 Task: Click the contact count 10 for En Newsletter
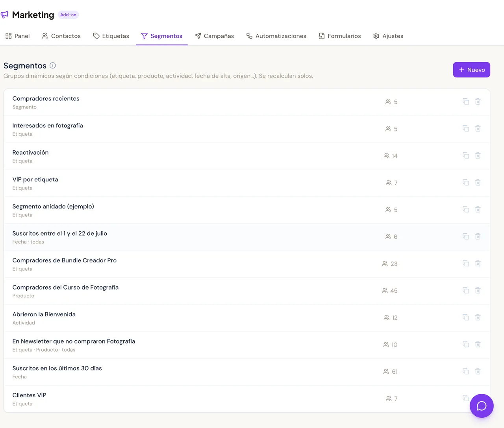pyautogui.click(x=390, y=345)
